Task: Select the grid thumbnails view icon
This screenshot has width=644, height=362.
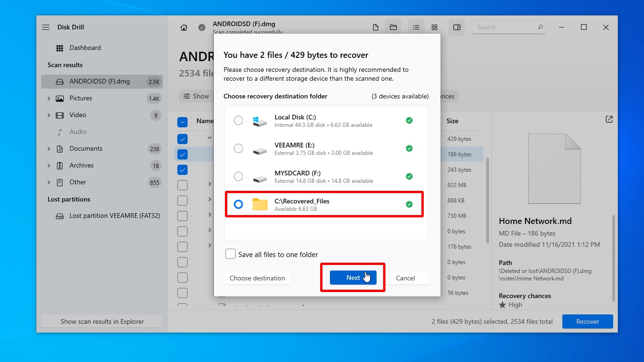Action: [x=434, y=28]
